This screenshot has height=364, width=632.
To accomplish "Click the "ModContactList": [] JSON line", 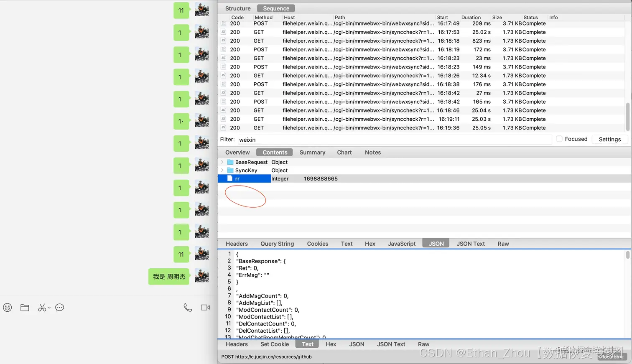I will [x=265, y=317].
